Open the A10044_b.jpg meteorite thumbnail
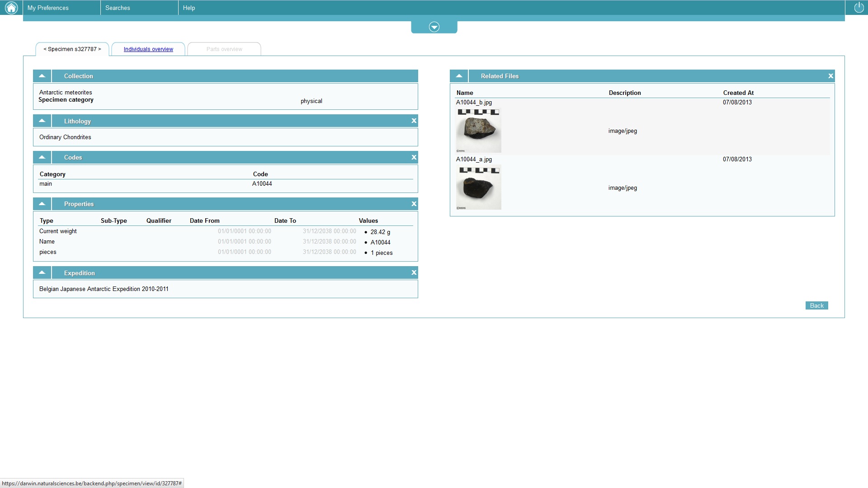868x488 pixels. pos(478,130)
